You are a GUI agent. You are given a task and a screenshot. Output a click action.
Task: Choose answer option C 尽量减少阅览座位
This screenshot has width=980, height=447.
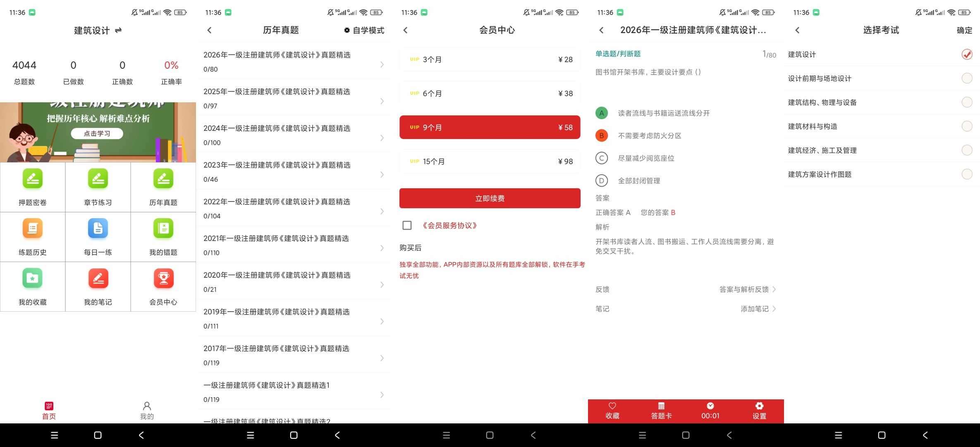[635, 158]
